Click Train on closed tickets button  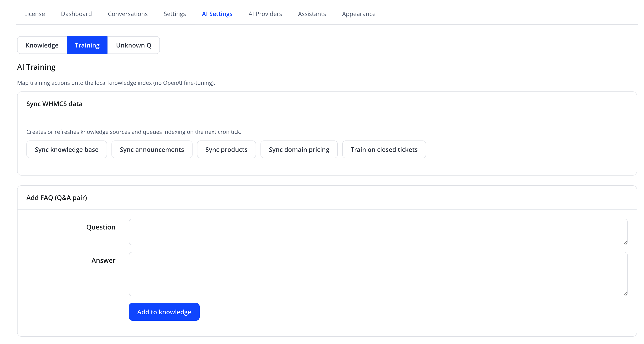384,149
